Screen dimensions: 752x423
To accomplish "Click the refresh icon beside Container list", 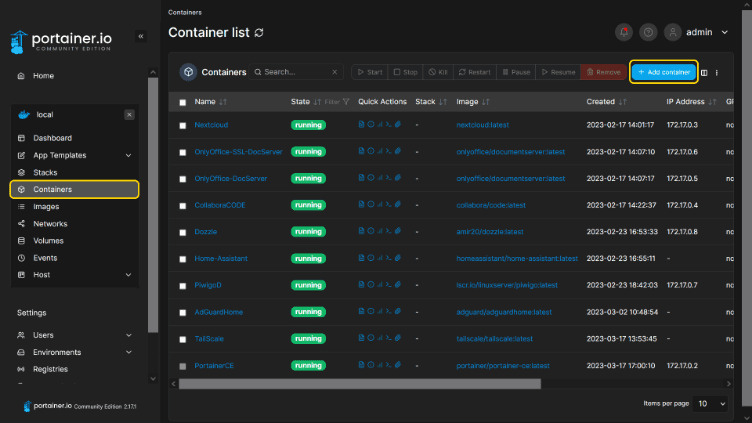I will coord(260,33).
